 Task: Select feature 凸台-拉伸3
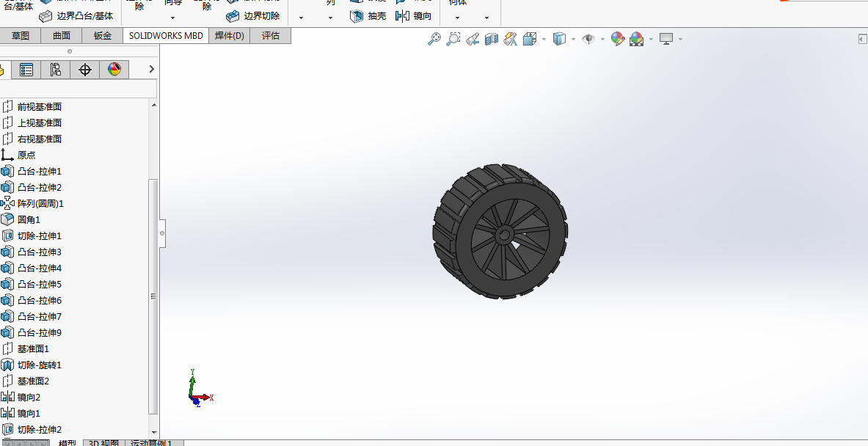pos(40,252)
